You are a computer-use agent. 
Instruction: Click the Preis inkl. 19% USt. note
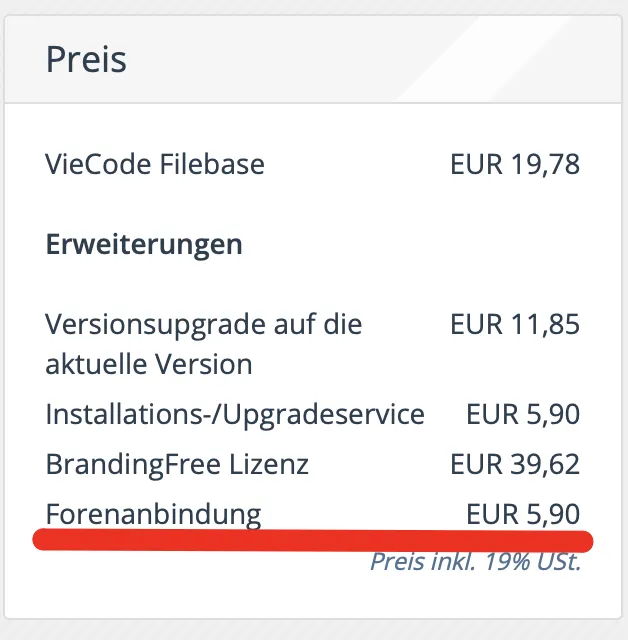click(475, 562)
